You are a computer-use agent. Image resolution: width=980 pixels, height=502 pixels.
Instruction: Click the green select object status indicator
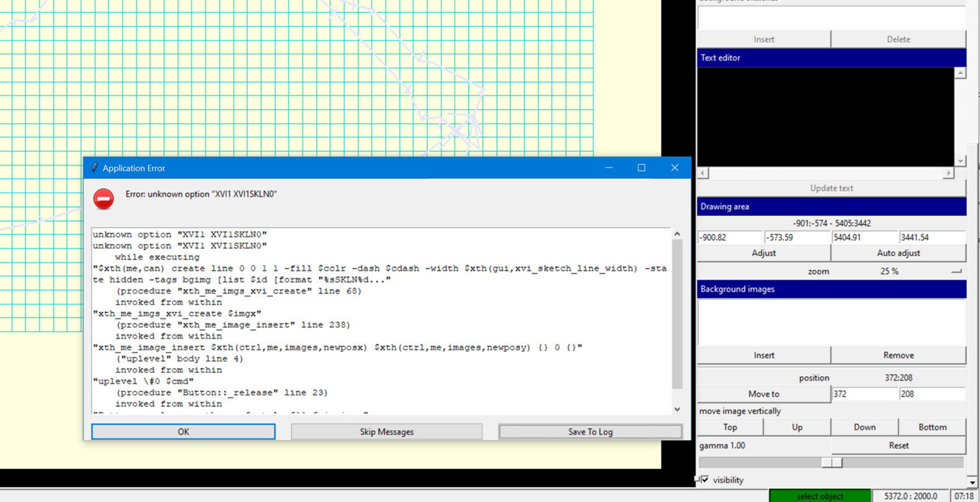coord(820,496)
